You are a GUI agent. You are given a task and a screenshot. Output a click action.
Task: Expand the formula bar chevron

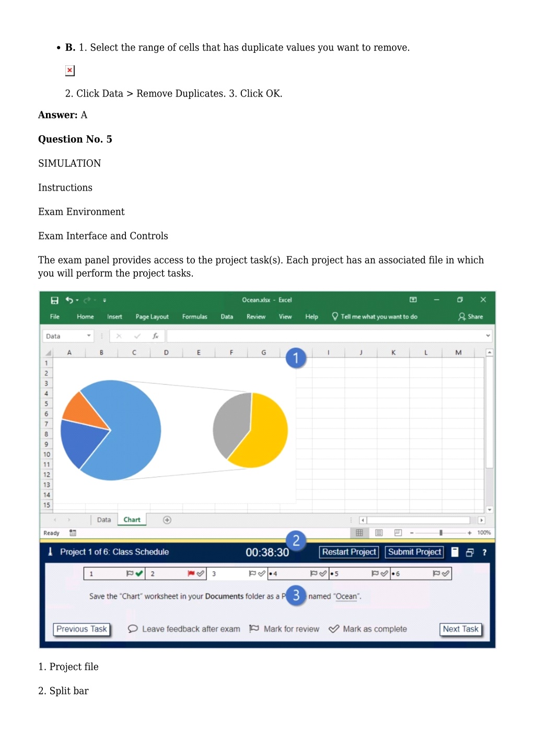[488, 336]
